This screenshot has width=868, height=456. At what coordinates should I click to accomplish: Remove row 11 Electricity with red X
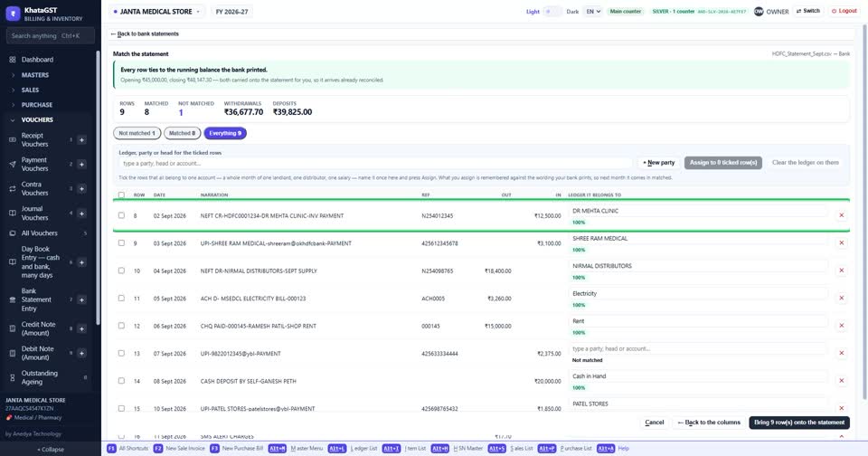point(842,298)
